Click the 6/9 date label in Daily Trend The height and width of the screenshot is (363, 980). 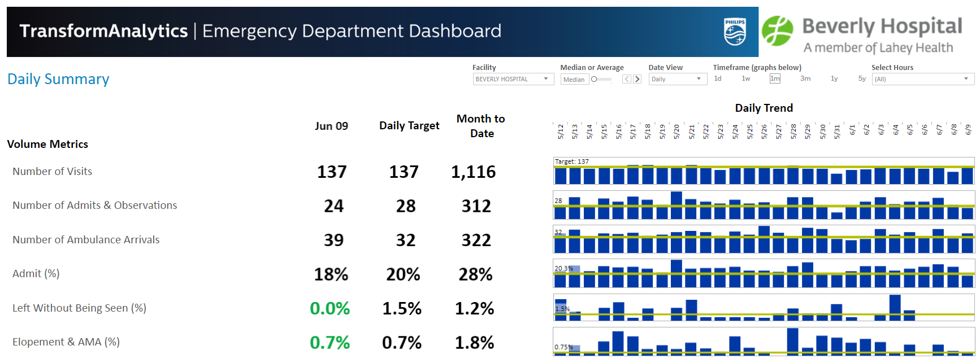tap(968, 130)
